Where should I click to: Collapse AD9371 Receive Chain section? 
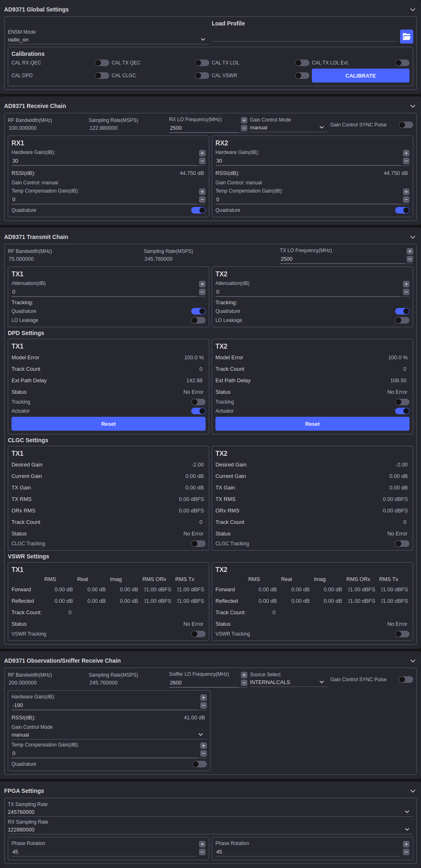point(413,106)
